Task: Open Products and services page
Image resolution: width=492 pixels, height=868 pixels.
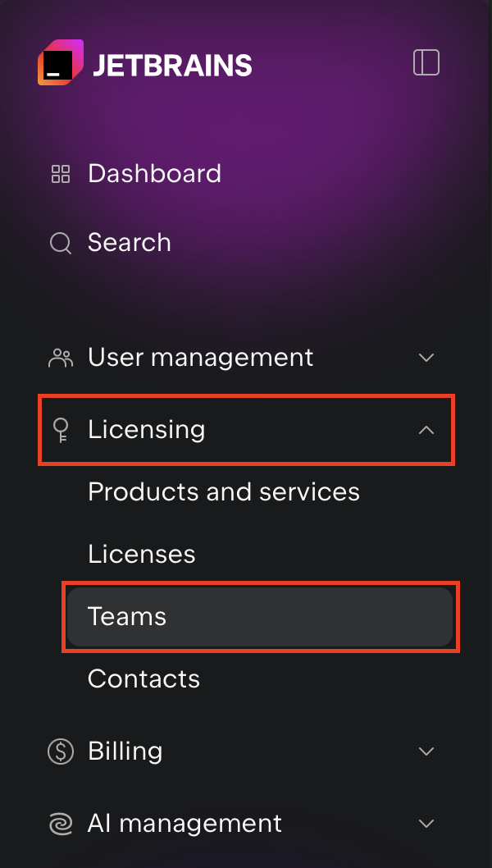Action: point(224,492)
